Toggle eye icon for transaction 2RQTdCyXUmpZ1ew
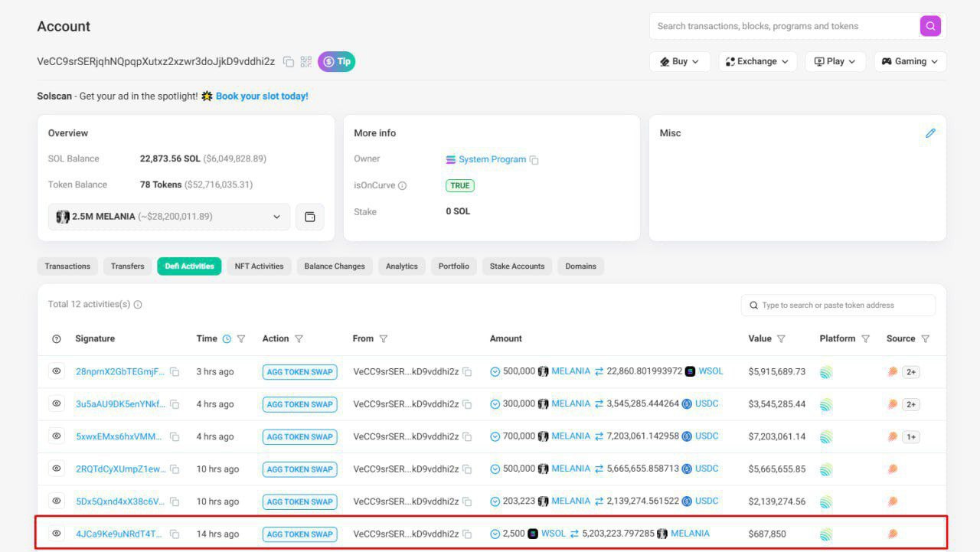Image resolution: width=980 pixels, height=552 pixels. tap(56, 469)
